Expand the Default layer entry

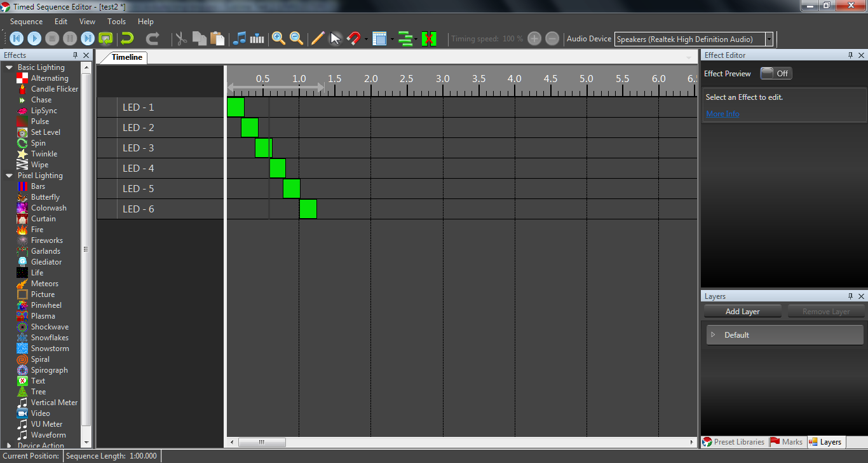click(713, 335)
